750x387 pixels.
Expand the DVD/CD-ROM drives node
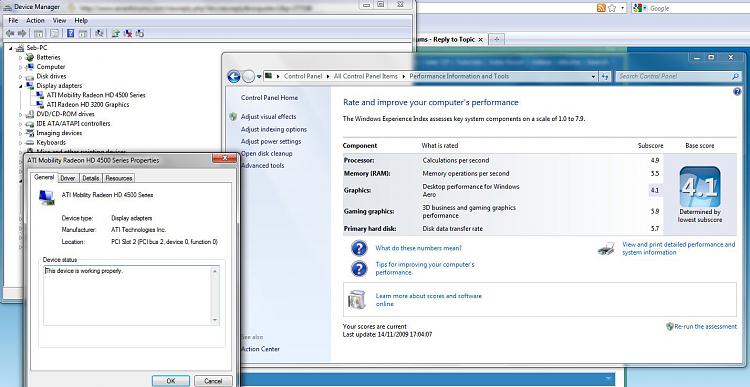tap(21, 114)
